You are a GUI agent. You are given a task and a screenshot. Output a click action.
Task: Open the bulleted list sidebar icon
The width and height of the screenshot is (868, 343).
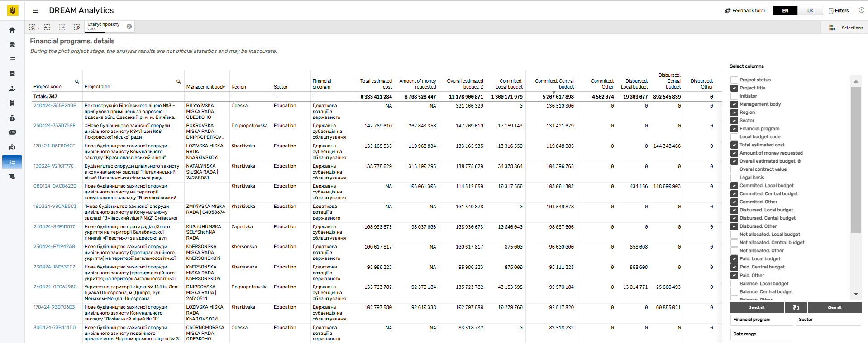tap(12, 59)
